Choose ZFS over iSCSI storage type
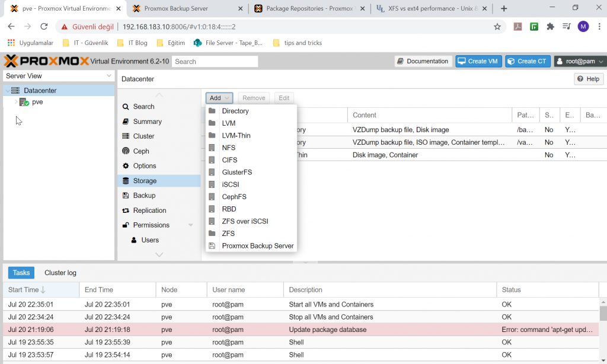The width and height of the screenshot is (607, 364). pos(251,221)
